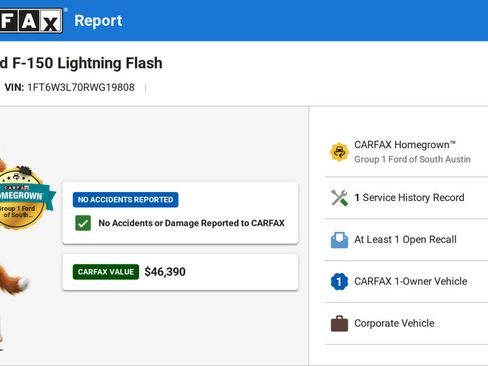Click the VIN number 1FT6W3L70RWG19808
The image size is (488, 366).
tap(81, 87)
